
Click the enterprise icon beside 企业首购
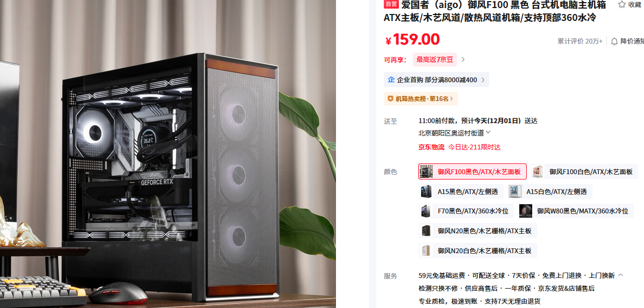click(391, 80)
